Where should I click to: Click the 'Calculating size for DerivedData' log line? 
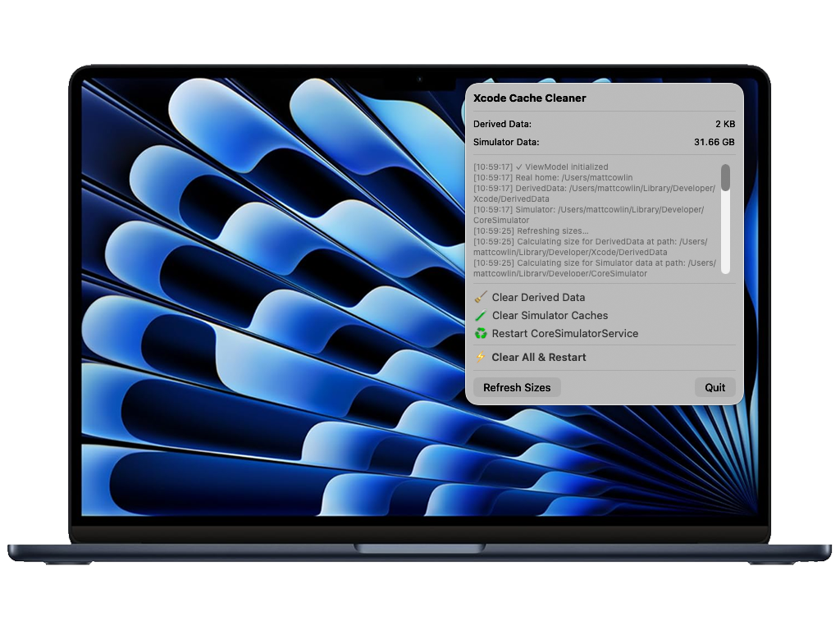click(x=591, y=247)
